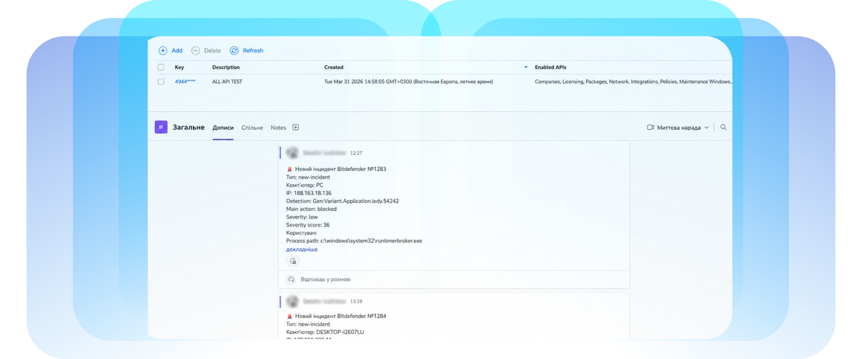
Task: Switch to the Дописи tab
Action: 223,128
